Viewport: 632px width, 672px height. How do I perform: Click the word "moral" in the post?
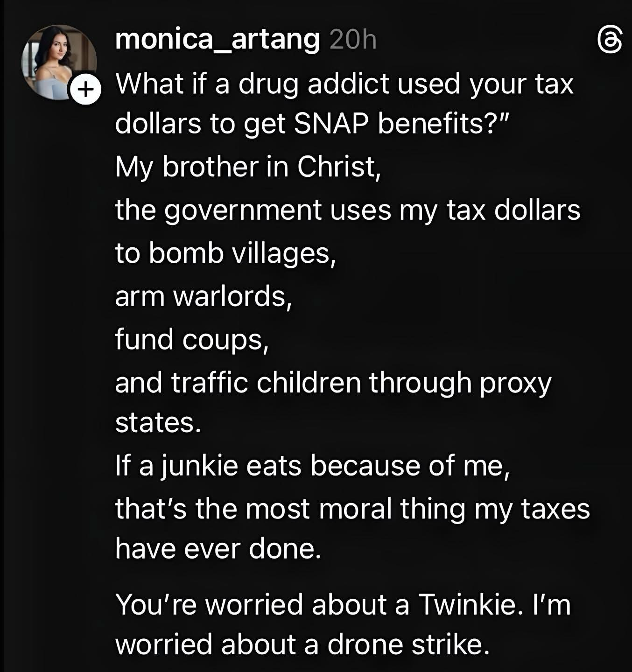[355, 509]
